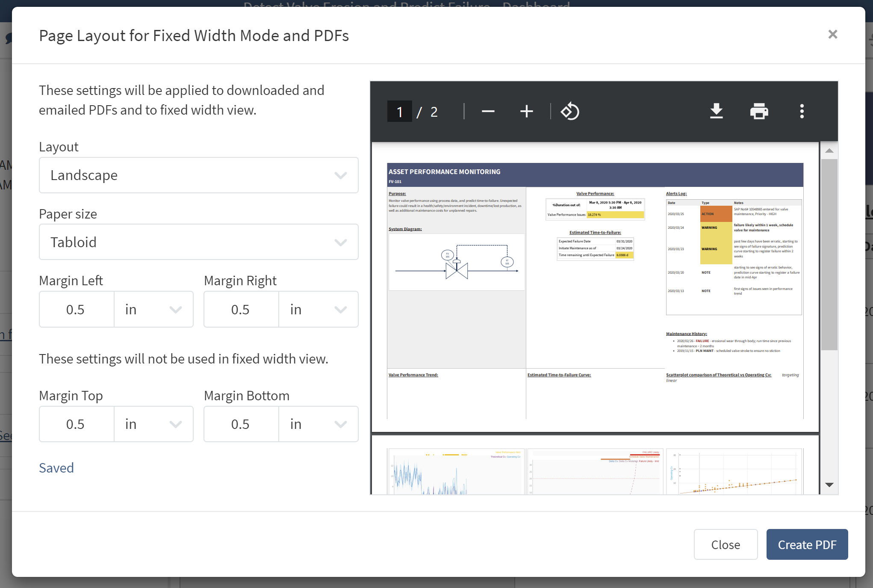The image size is (873, 588).
Task: Click the PDF preview vertical scrollbar thumb
Action: click(829, 254)
